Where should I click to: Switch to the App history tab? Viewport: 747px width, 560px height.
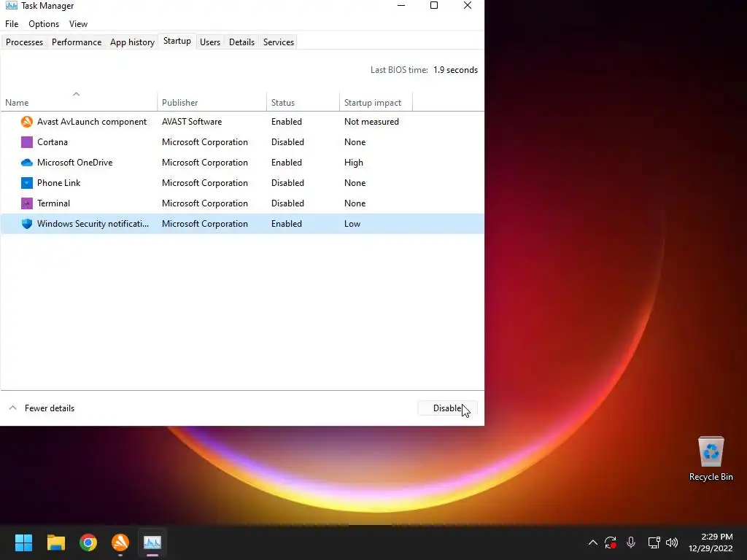click(133, 42)
